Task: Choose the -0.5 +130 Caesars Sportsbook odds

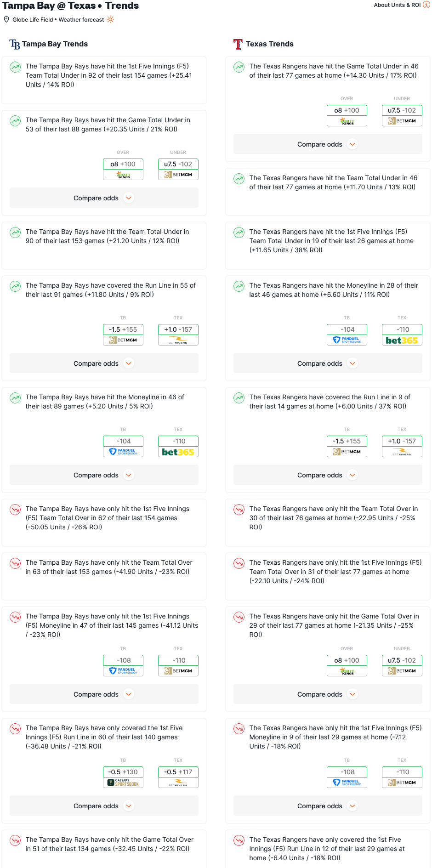Action: click(x=123, y=777)
